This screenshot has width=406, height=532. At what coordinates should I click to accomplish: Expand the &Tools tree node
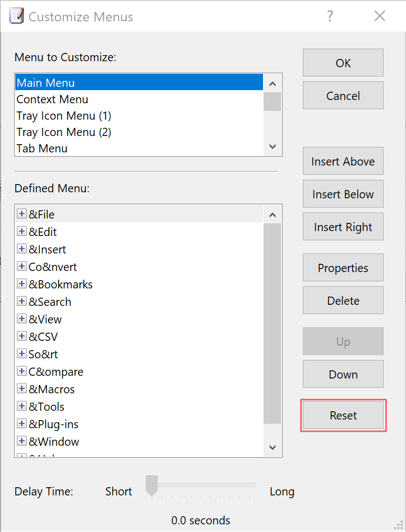(22, 406)
